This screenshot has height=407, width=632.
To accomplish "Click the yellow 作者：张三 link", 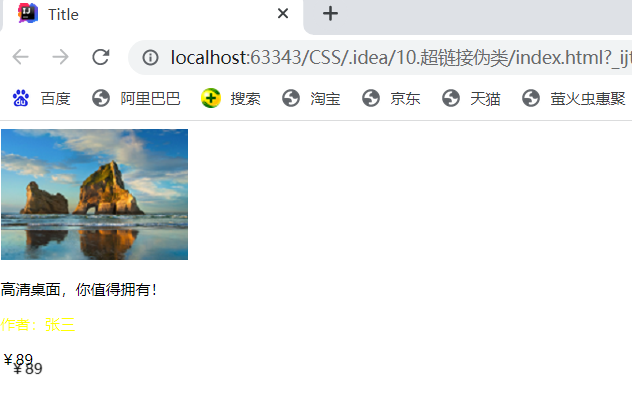I will point(38,324).
